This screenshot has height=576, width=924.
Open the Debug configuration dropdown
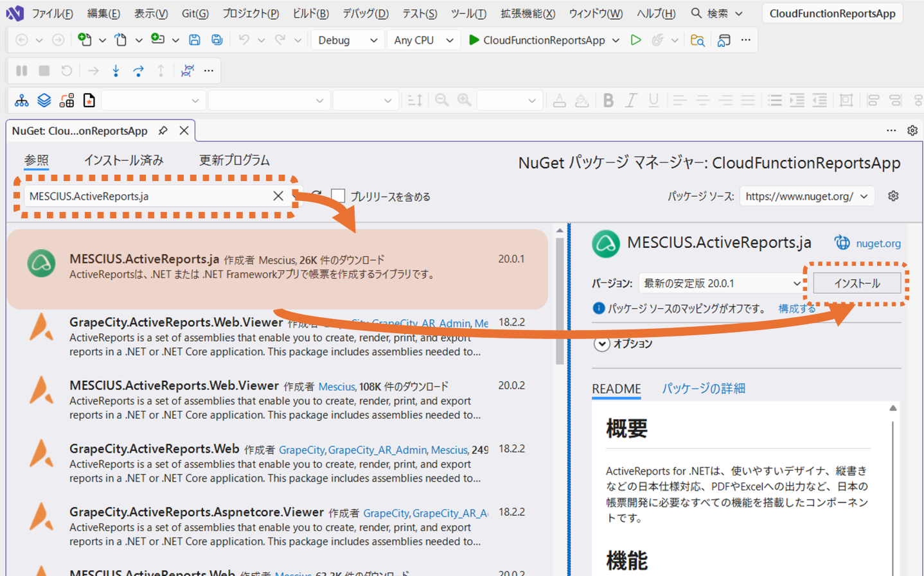click(347, 40)
